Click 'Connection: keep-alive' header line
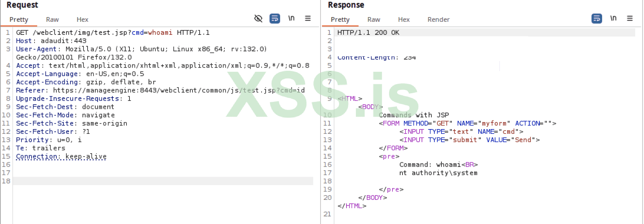Image resolution: width=644 pixels, height=224 pixels. coord(61,156)
